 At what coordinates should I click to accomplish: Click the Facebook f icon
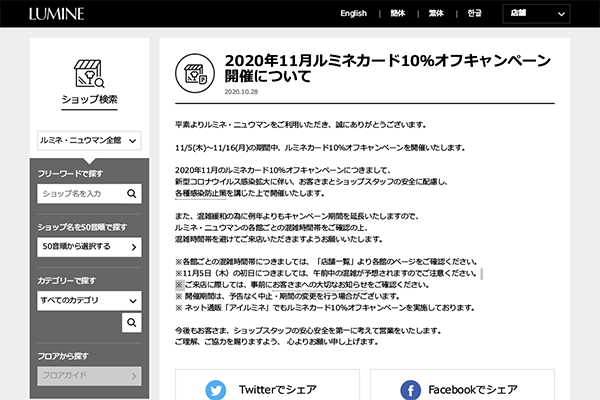(x=411, y=390)
